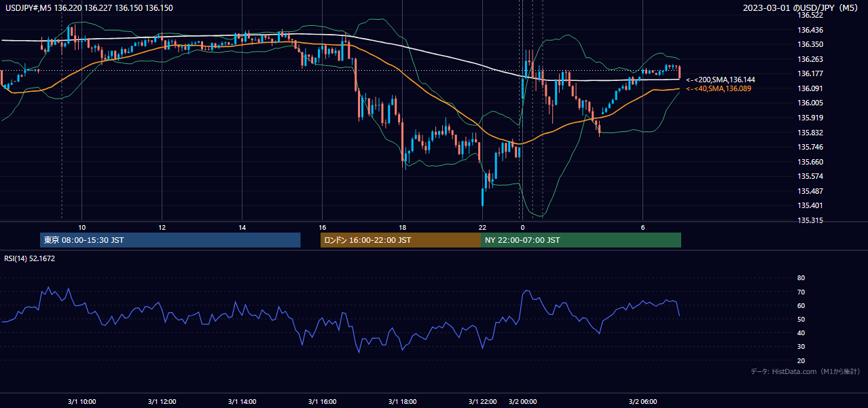Click price level 135.660 on axis
Image resolution: width=868 pixels, height=408 pixels.
[x=810, y=162]
